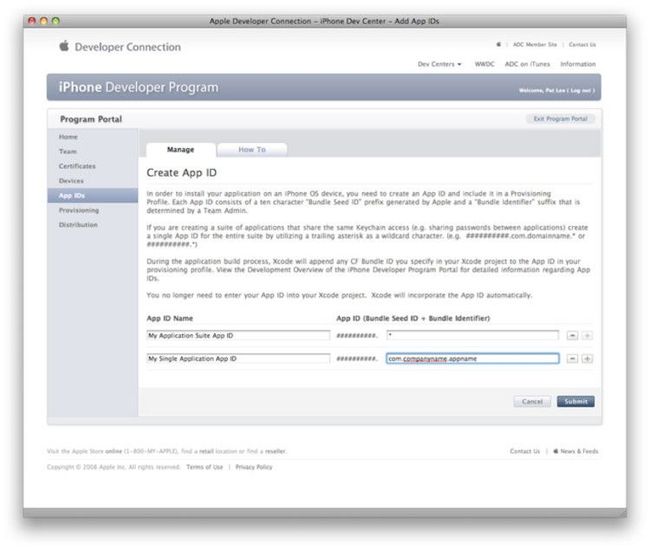Click the online Apple Store link
650x549 pixels.
[114, 451]
